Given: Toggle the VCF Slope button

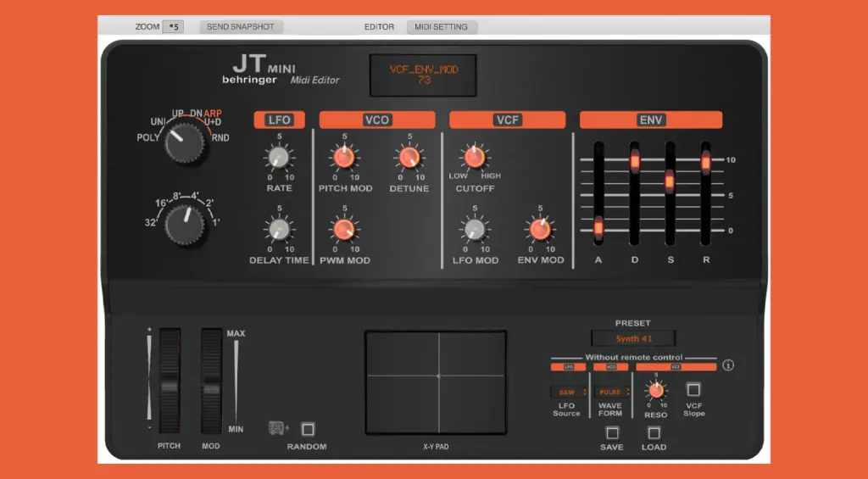Looking at the screenshot, I should [693, 390].
